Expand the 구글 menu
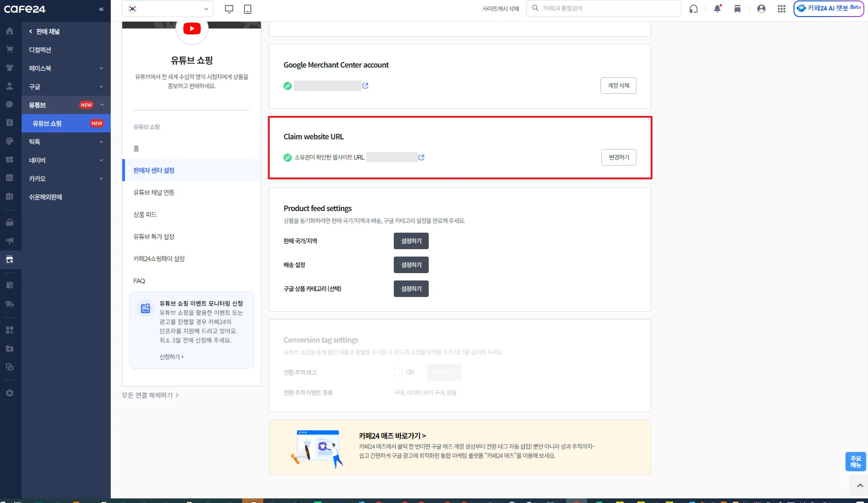The width and height of the screenshot is (868, 503). (x=66, y=86)
